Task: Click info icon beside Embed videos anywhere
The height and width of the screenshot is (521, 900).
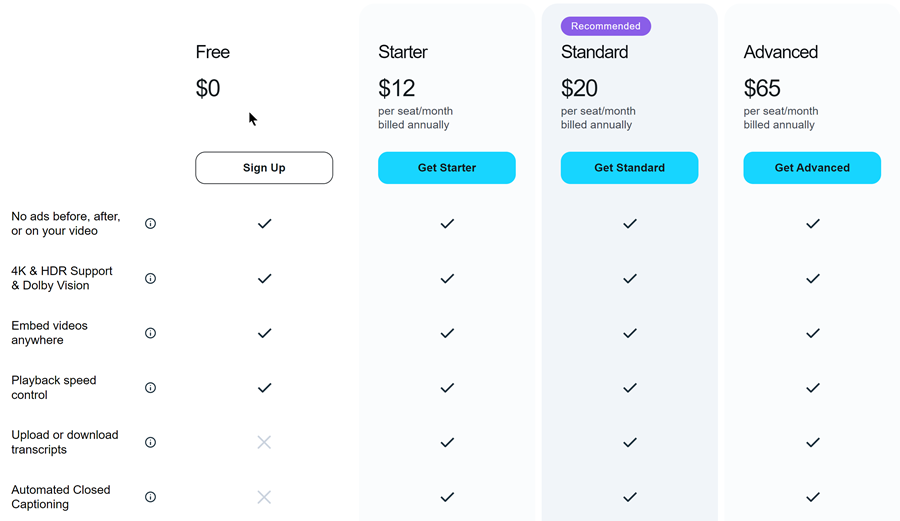Action: click(150, 333)
